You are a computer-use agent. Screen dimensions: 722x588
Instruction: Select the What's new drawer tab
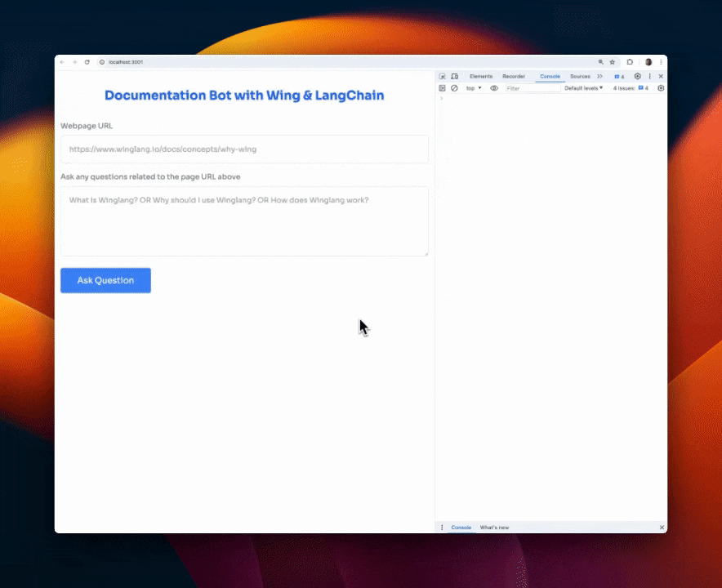494,528
